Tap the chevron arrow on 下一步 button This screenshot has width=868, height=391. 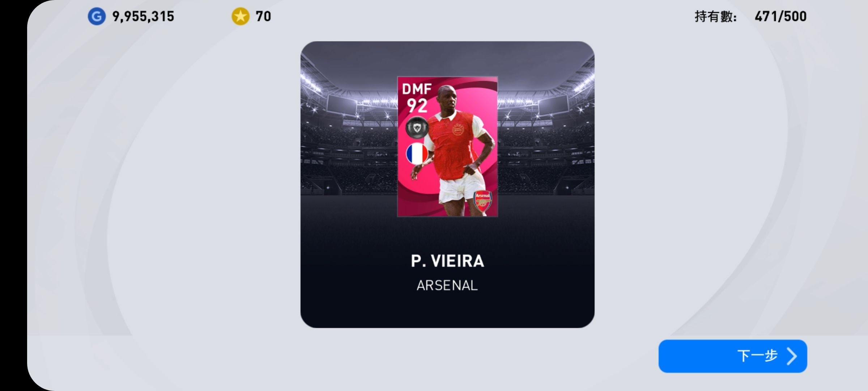(791, 356)
